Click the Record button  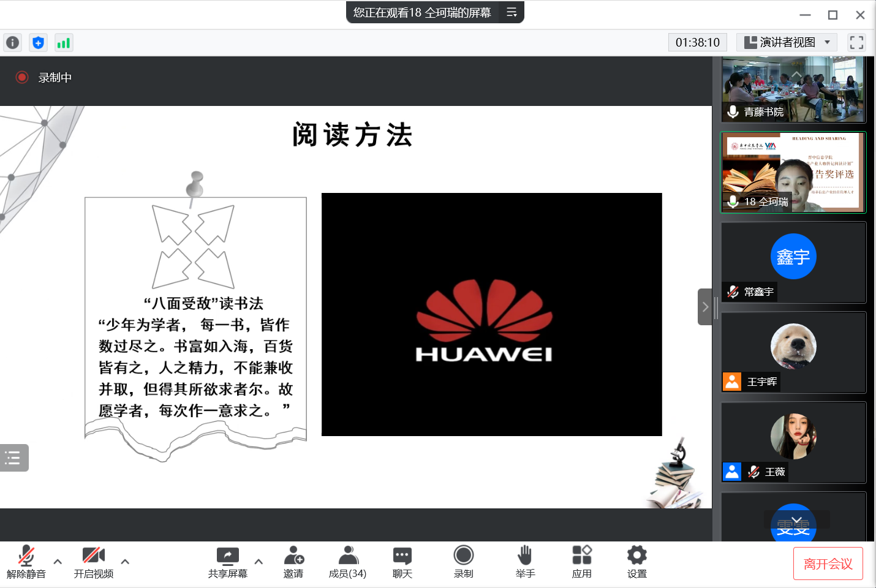tap(463, 562)
